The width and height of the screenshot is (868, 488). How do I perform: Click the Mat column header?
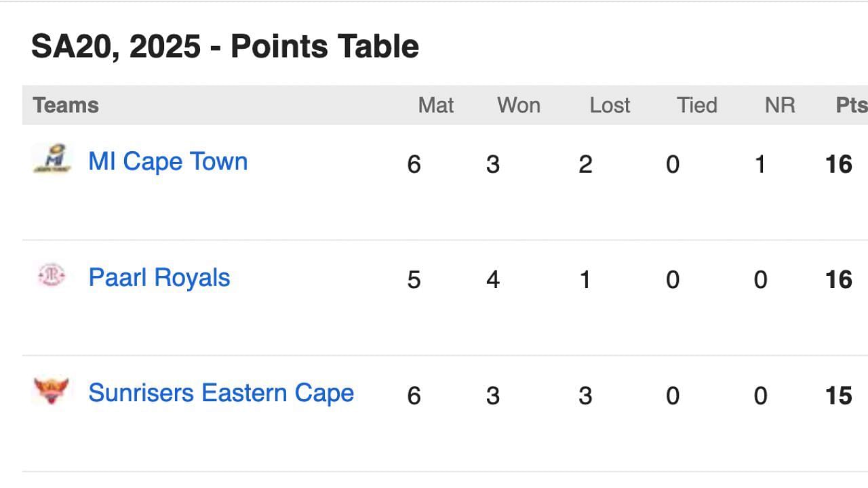[x=436, y=105]
